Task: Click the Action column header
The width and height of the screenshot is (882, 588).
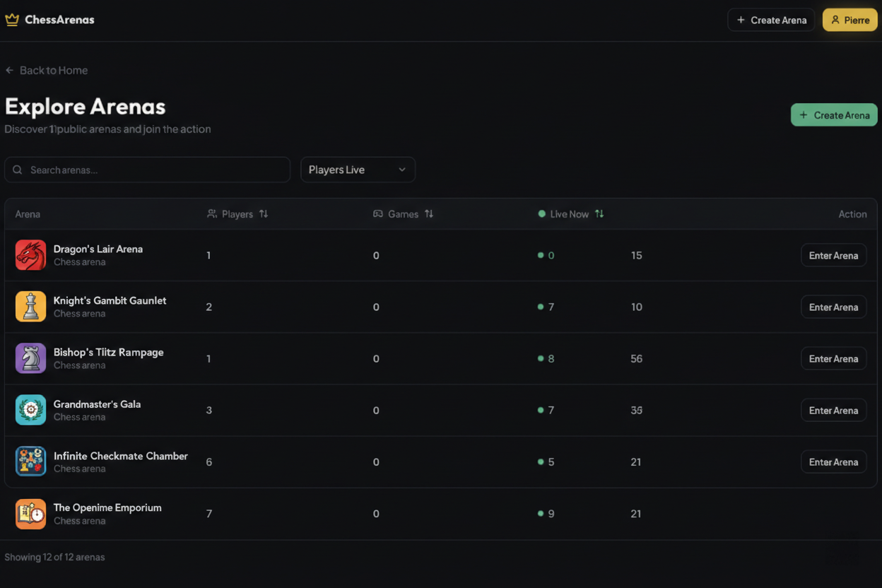Action: coord(852,214)
